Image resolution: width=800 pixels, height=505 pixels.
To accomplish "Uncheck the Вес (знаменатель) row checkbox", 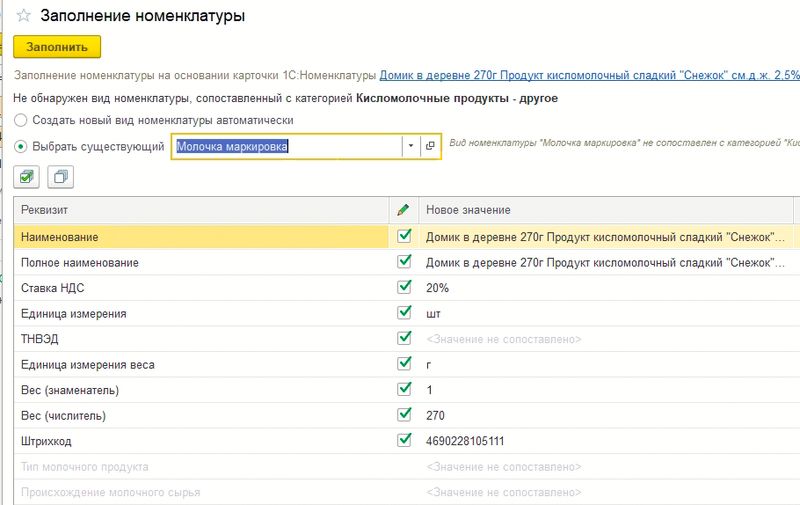I will [x=404, y=389].
